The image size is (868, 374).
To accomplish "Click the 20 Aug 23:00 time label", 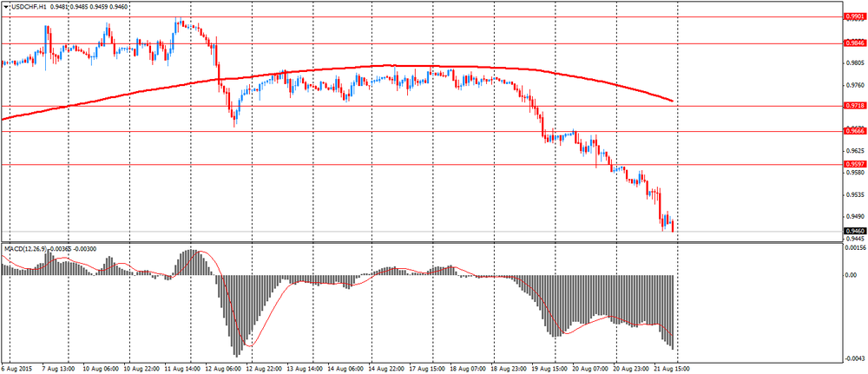I will pyautogui.click(x=632, y=368).
